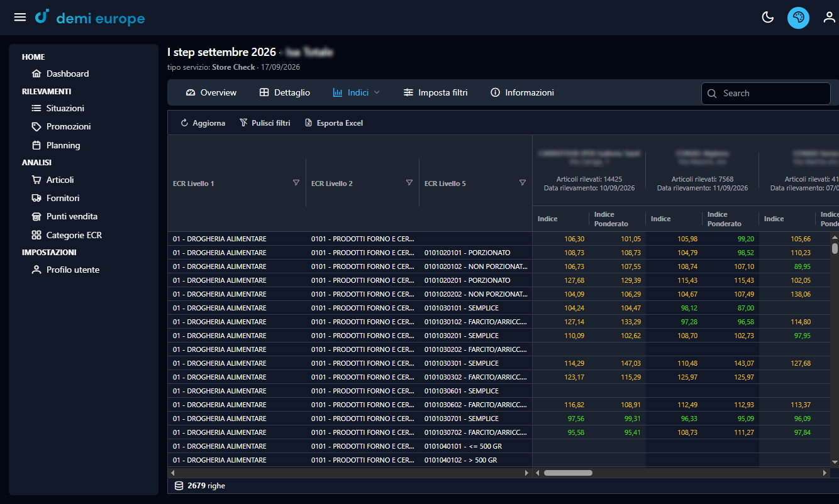Viewport: 839px width, 504px height.
Task: Click the value 147,03
Action: tap(630, 363)
